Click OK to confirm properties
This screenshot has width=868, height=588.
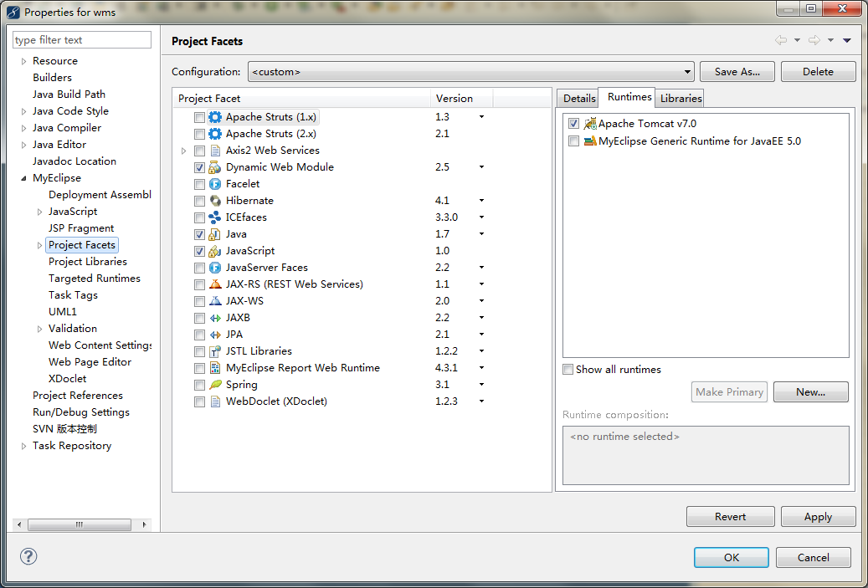click(x=732, y=558)
